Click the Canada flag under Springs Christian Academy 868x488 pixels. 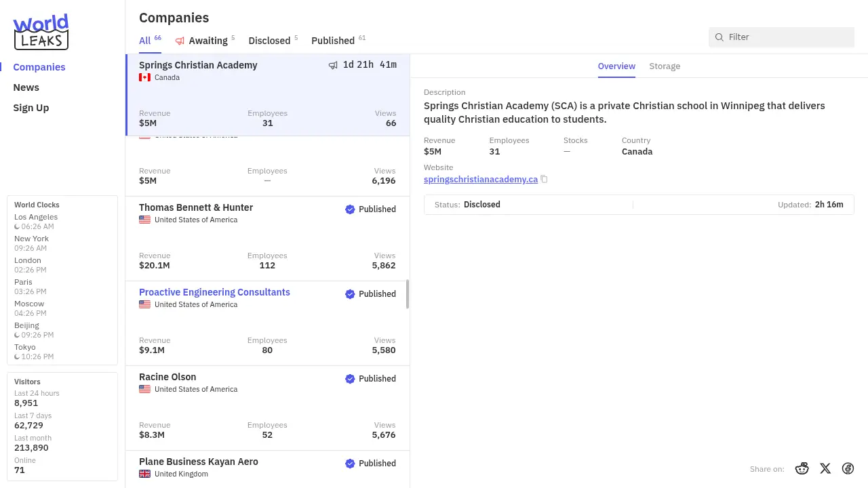pos(144,77)
